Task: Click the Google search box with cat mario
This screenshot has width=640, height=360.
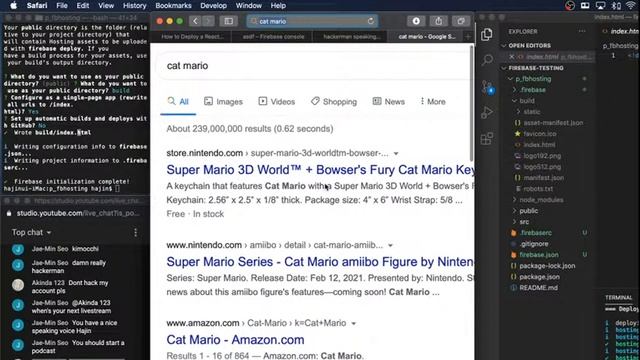Action: point(314,66)
